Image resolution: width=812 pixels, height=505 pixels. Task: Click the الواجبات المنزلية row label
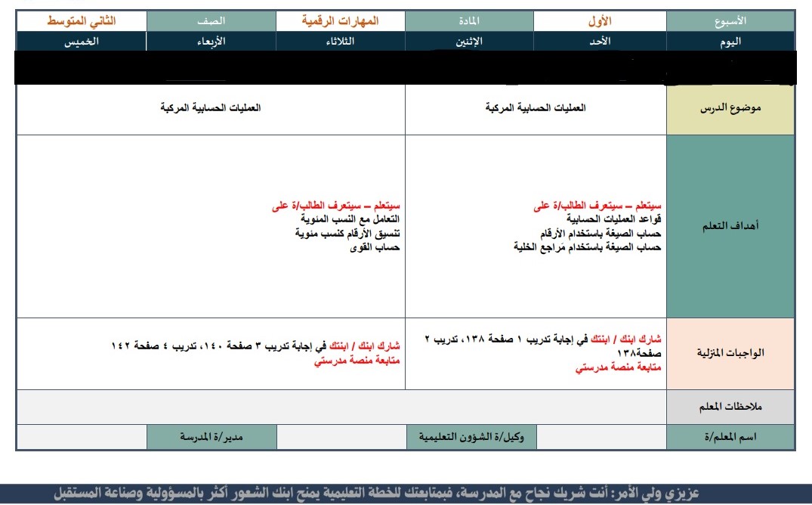tap(730, 353)
